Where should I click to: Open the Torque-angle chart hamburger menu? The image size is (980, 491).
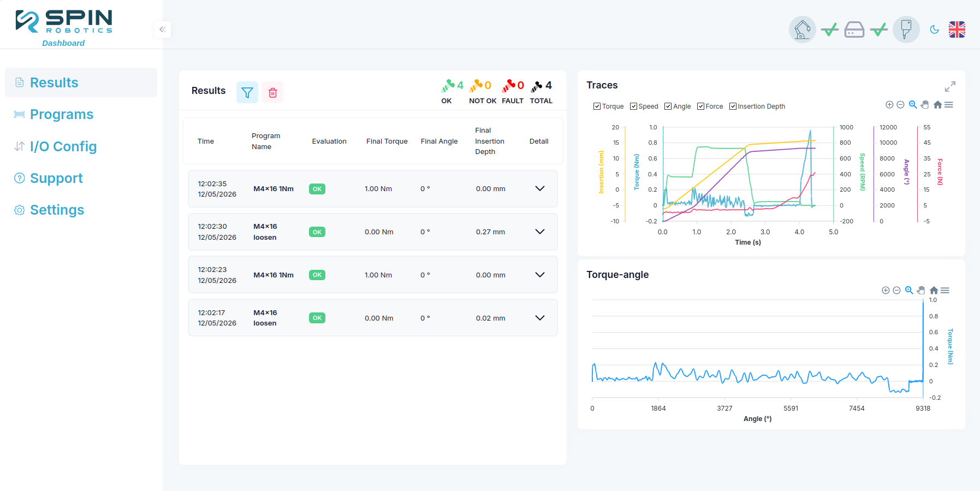click(945, 291)
